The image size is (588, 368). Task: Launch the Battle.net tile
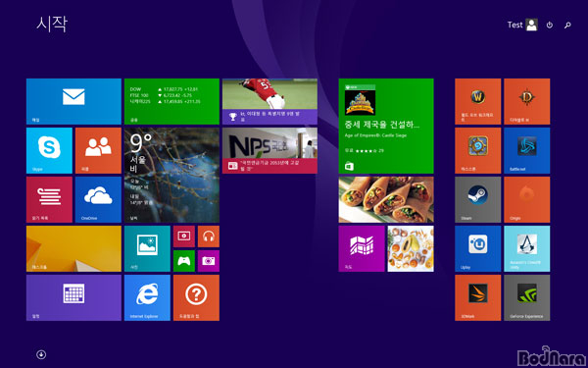coord(527,150)
